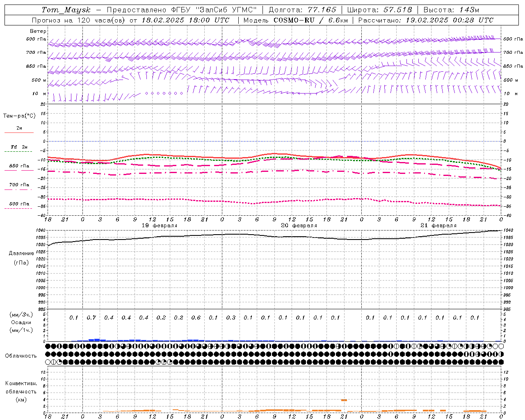The image size is (525, 420).
Task: Click the 0.3 precipitation value
Action: (231, 317)
